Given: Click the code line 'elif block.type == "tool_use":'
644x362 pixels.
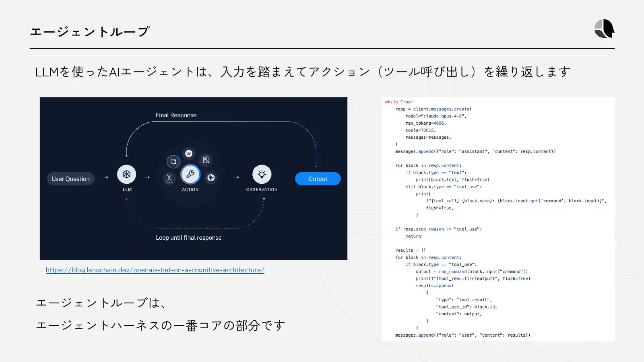Looking at the screenshot, I should (x=444, y=187).
